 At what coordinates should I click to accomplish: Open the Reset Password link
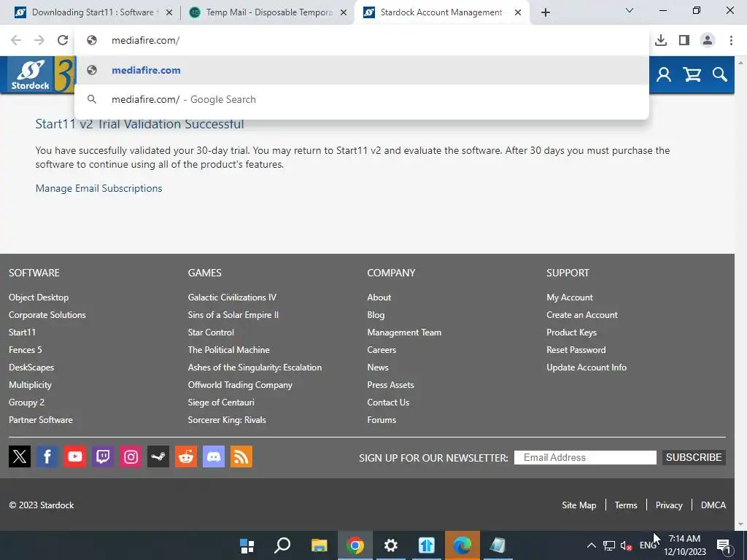click(x=576, y=349)
